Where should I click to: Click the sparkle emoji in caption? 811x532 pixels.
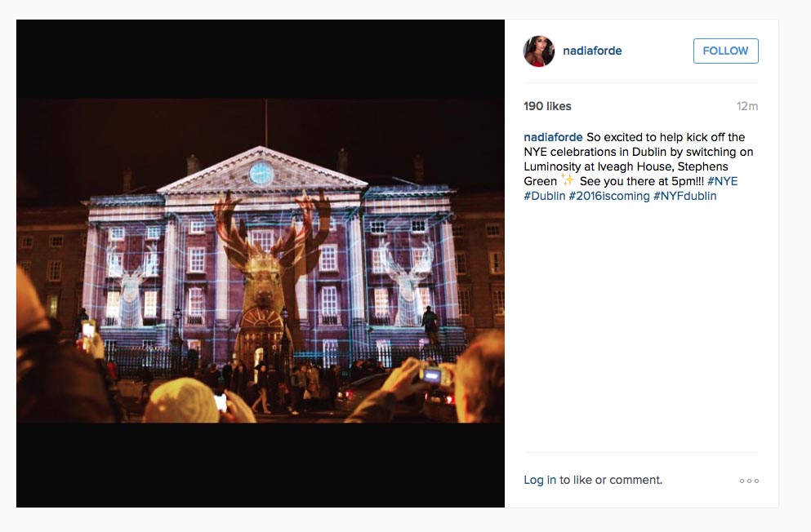tap(568, 181)
